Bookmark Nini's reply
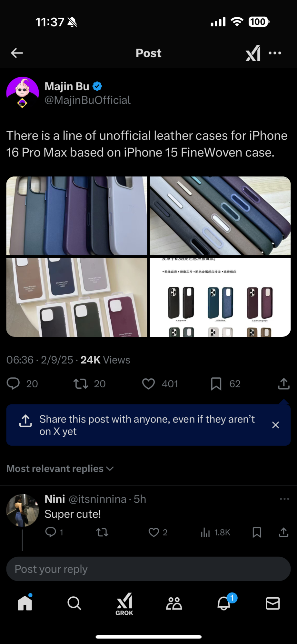This screenshot has height=644, width=297. click(x=257, y=532)
